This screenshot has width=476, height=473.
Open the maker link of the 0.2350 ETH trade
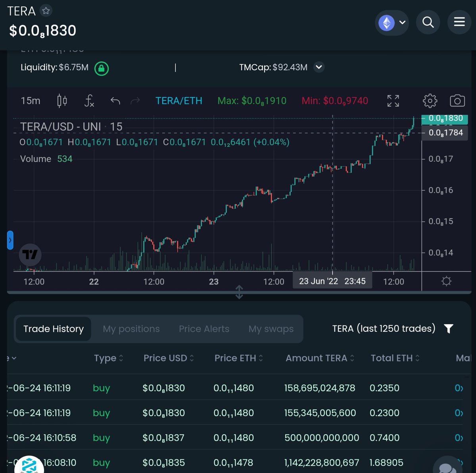459,388
